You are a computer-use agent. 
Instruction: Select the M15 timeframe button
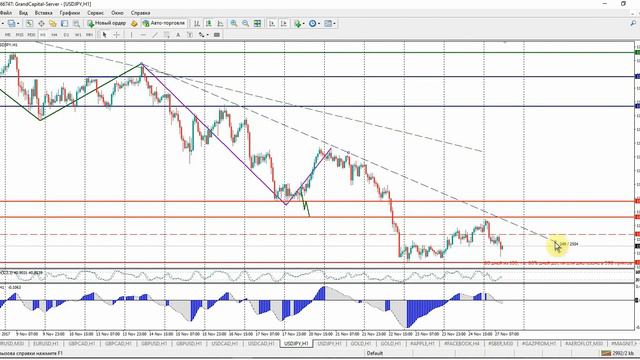(19, 35)
